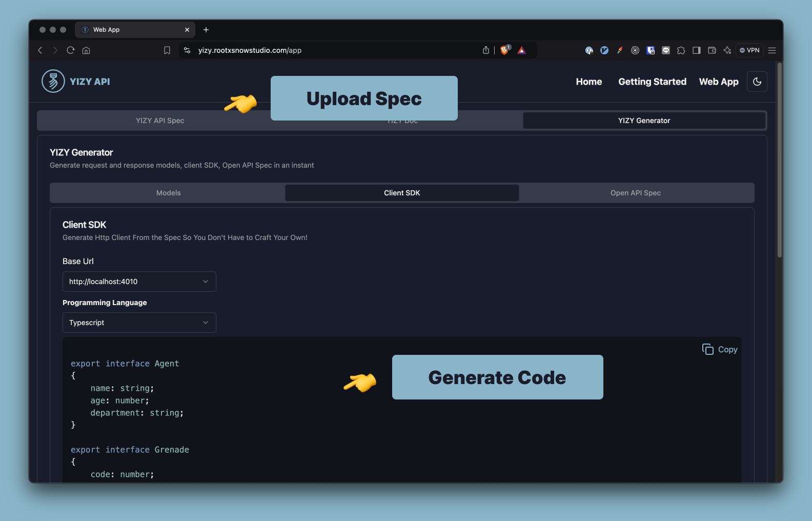The width and height of the screenshot is (812, 521).
Task: Open site settings icon in the address bar
Action: click(x=187, y=50)
